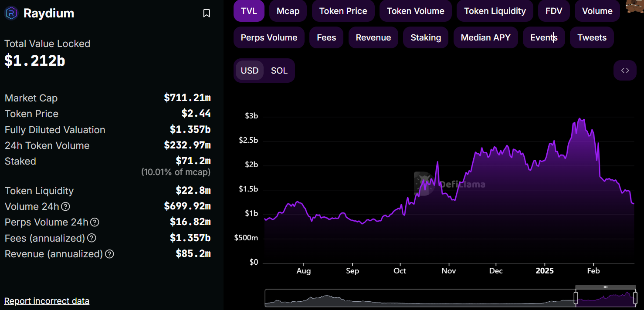Toggle the Mcap chart metric
644x310 pixels.
point(288,11)
